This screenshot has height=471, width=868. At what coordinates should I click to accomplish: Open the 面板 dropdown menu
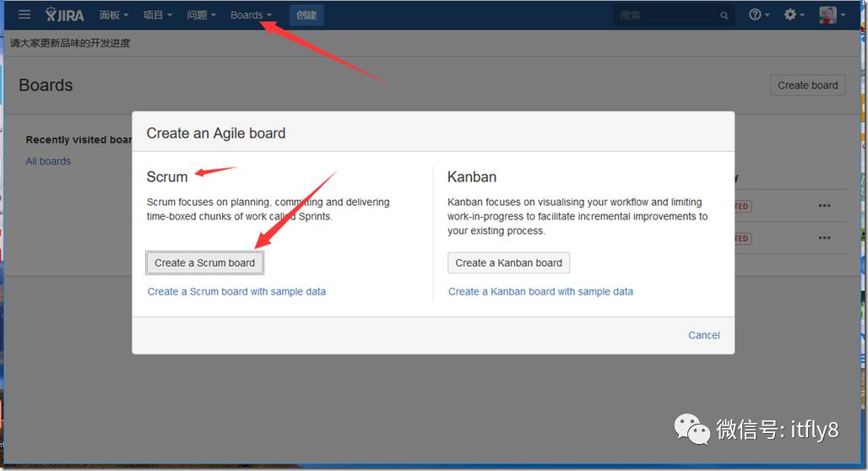(113, 15)
